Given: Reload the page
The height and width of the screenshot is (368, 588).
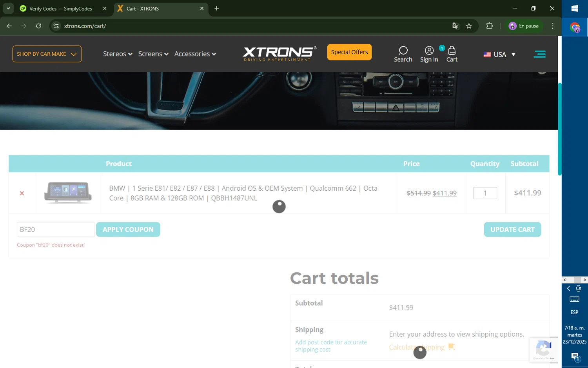Looking at the screenshot, I should [38, 26].
